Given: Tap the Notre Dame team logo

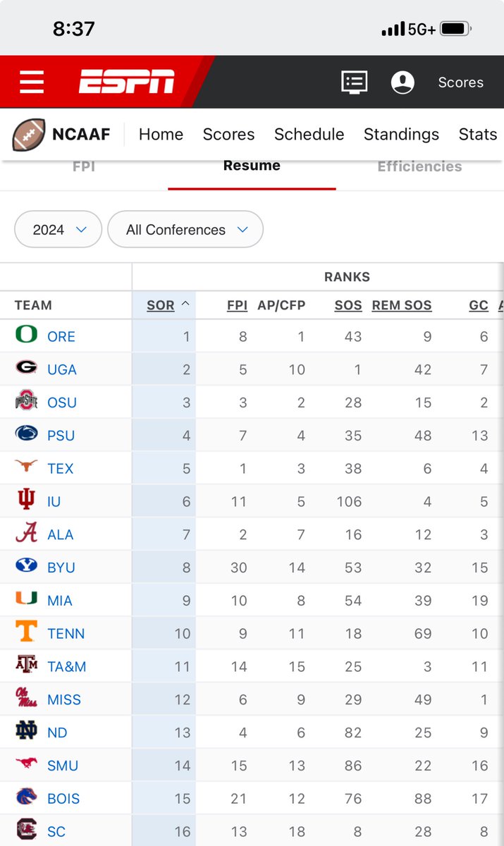Looking at the screenshot, I should click(27, 732).
